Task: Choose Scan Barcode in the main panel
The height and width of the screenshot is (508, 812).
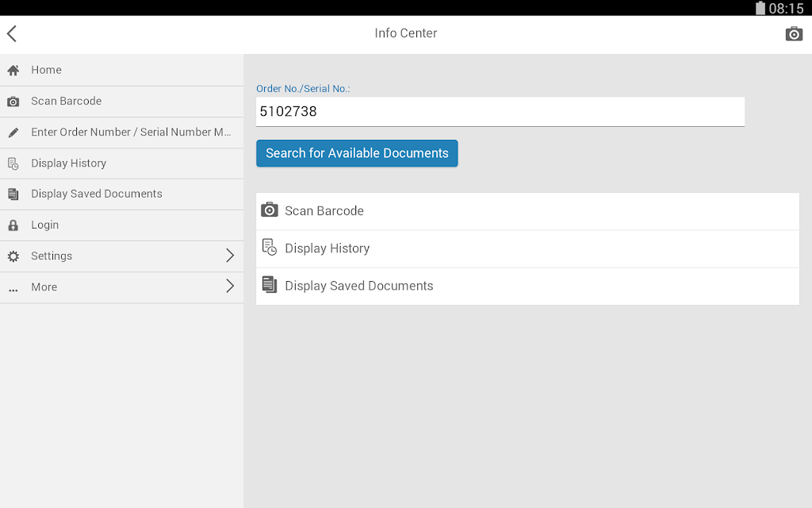Action: point(527,211)
